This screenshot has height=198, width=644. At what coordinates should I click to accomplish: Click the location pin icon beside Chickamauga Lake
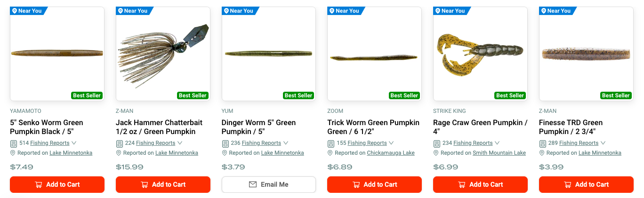[330, 153]
